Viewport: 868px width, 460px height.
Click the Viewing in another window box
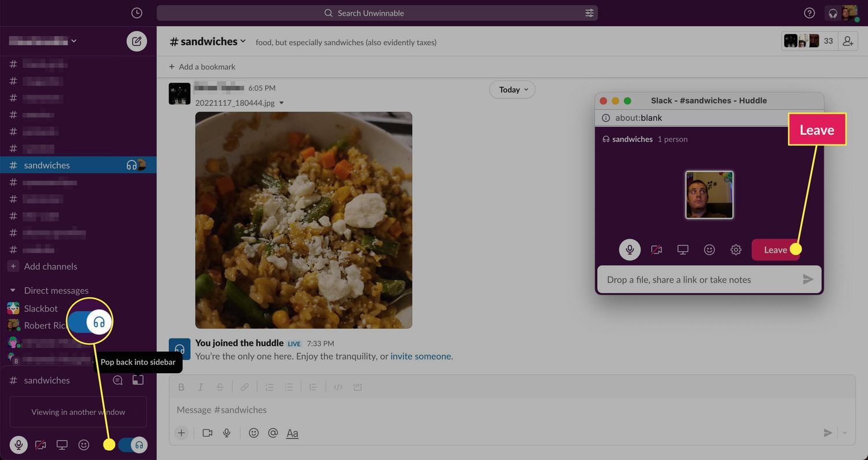[x=78, y=412]
